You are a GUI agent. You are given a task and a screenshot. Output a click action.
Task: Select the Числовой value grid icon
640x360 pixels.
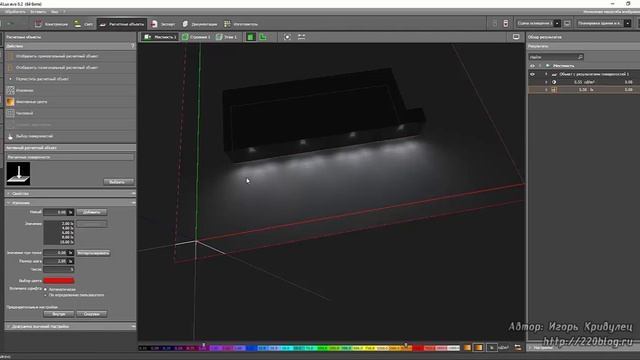tap(10, 113)
